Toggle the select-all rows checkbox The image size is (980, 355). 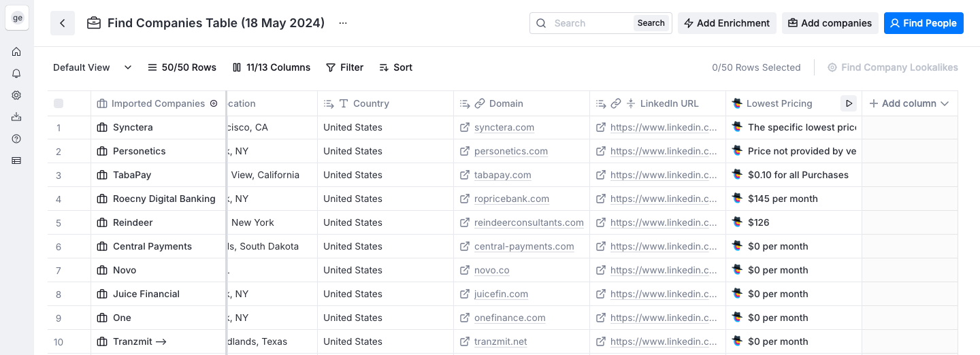point(59,103)
